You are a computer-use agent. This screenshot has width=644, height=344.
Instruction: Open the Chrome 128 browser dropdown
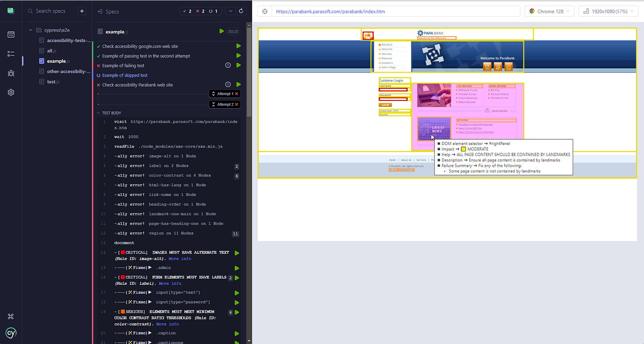[x=549, y=11]
